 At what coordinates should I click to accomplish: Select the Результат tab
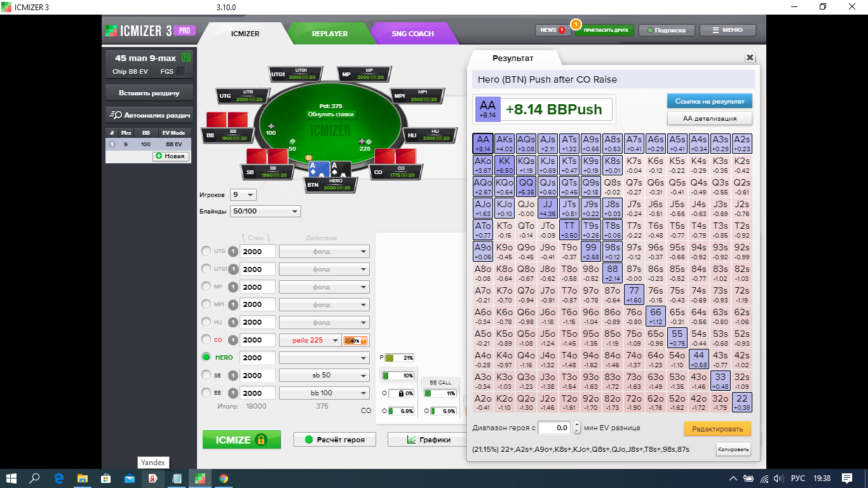click(x=513, y=58)
